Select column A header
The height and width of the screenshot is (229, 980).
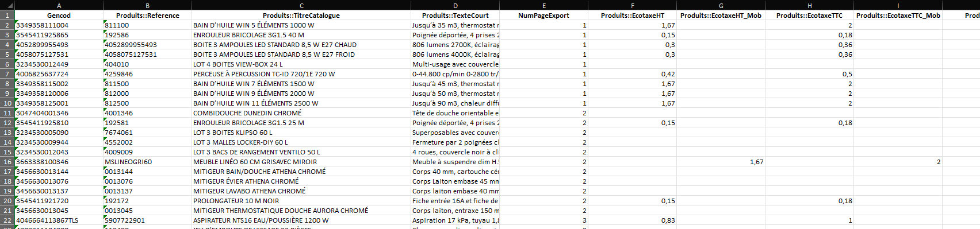(x=59, y=5)
